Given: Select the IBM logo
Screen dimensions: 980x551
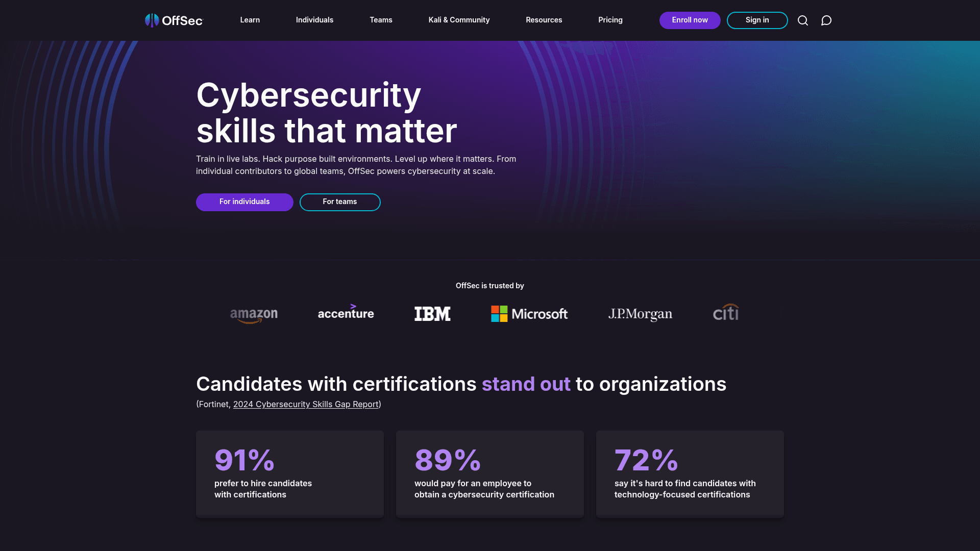Looking at the screenshot, I should pos(432,314).
